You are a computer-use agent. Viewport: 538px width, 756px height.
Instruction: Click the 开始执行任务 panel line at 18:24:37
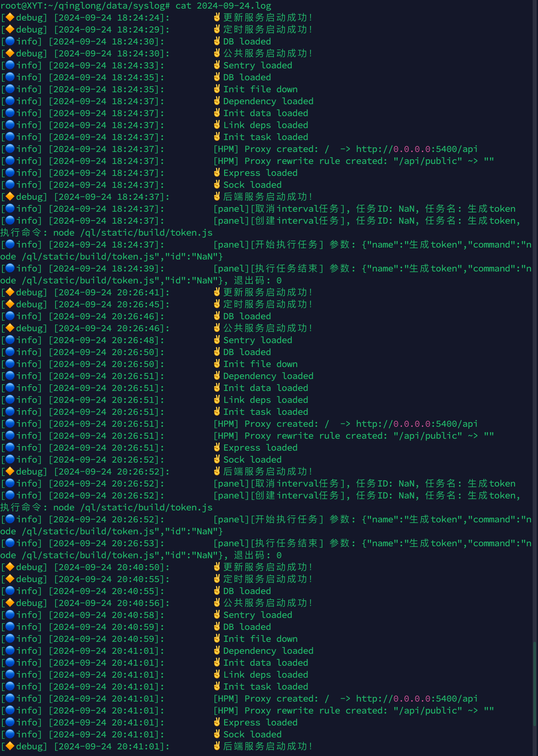[266, 251]
